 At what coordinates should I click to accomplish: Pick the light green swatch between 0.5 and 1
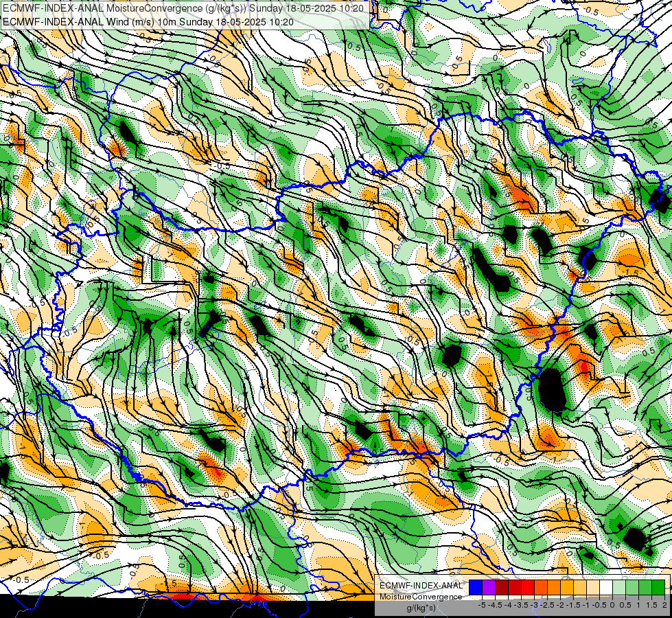click(x=632, y=588)
